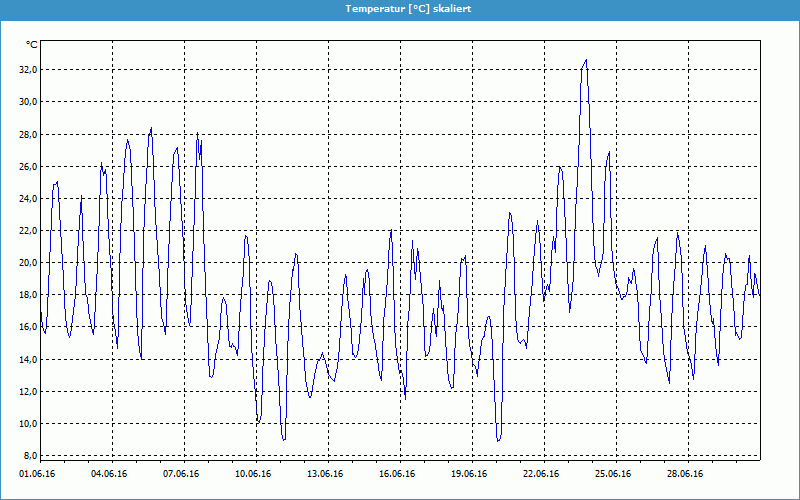
Task: Select the 22.06.16 date on x-axis
Action: pos(541,474)
